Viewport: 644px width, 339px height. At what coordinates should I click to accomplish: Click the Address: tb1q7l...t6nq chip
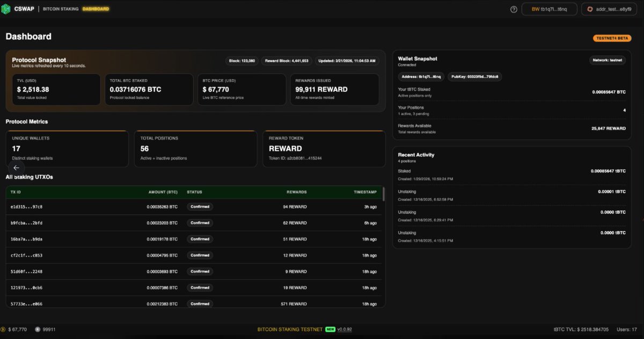[x=421, y=77]
